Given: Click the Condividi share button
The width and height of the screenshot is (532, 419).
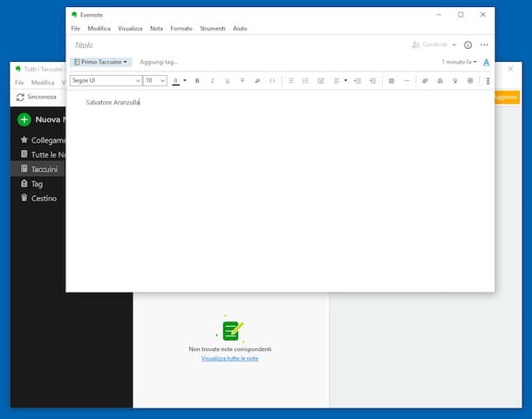Looking at the screenshot, I should 430,44.
